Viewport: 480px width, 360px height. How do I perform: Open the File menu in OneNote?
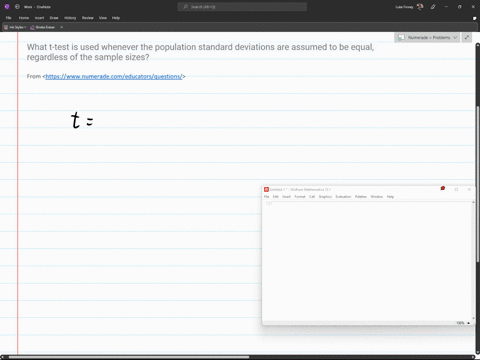point(9,18)
